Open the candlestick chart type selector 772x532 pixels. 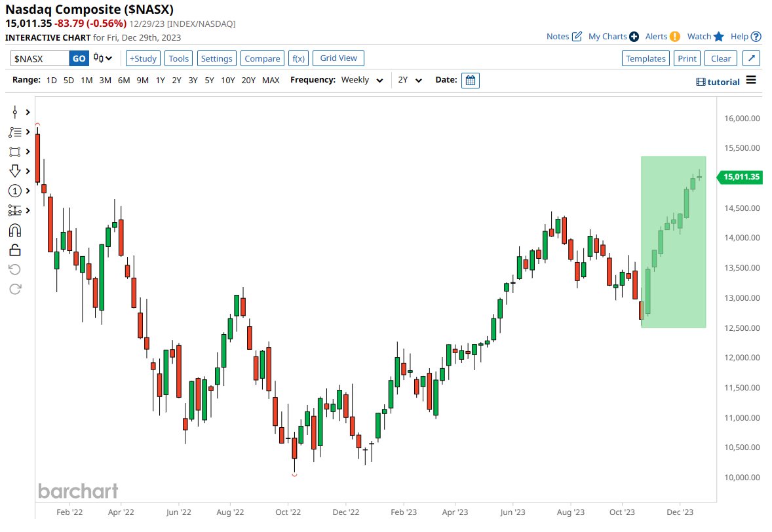click(103, 58)
